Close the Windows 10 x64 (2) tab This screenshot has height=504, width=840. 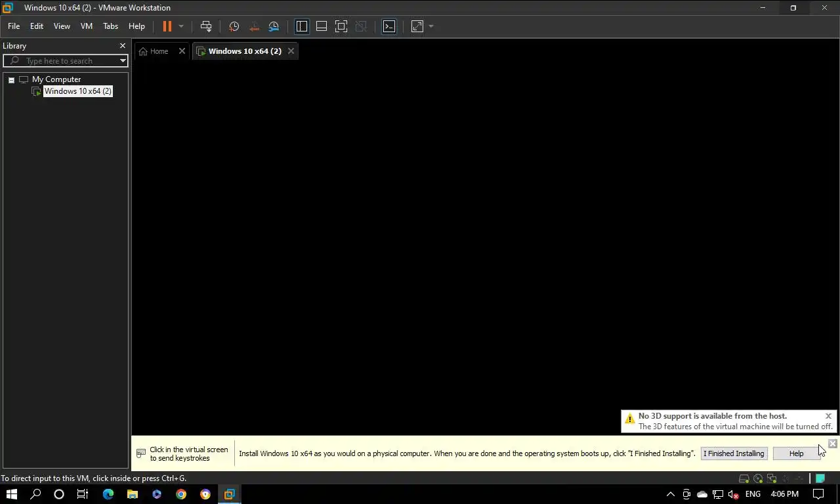tap(291, 51)
